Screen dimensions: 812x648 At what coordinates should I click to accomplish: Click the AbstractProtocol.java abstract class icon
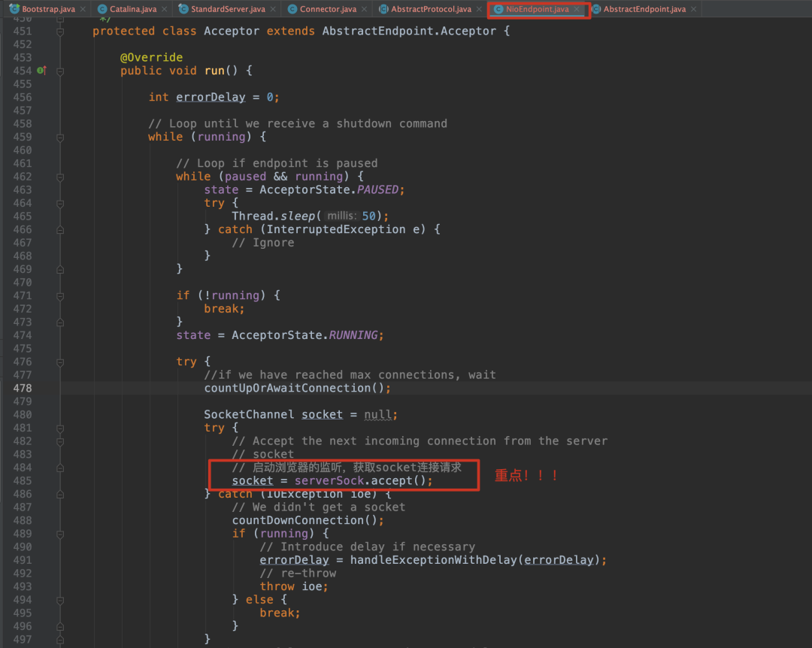click(x=383, y=9)
